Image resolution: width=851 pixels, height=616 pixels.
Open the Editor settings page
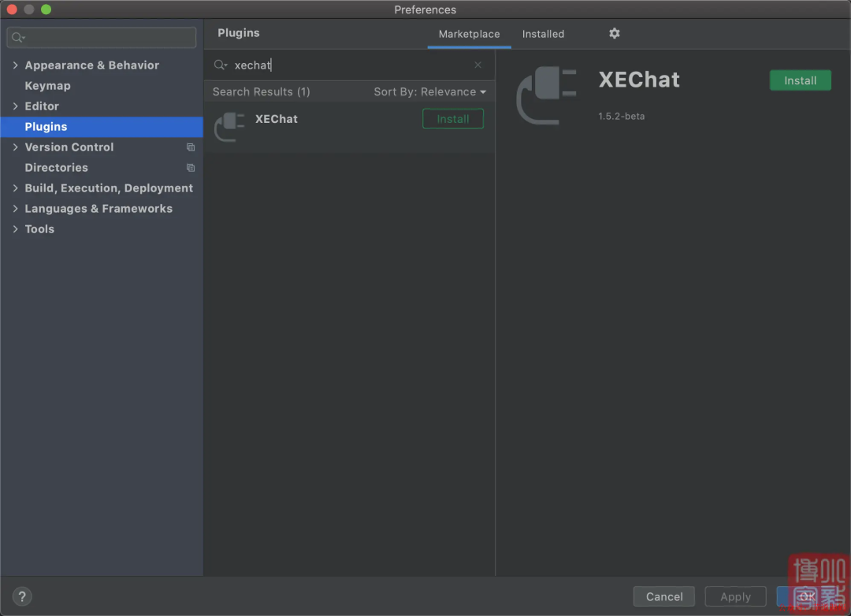coord(42,106)
